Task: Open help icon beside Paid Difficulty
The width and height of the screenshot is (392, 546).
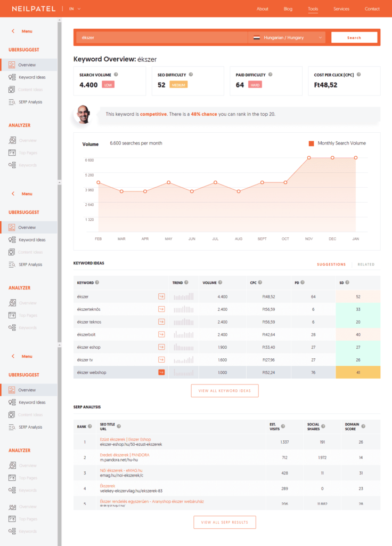Action: tap(270, 75)
